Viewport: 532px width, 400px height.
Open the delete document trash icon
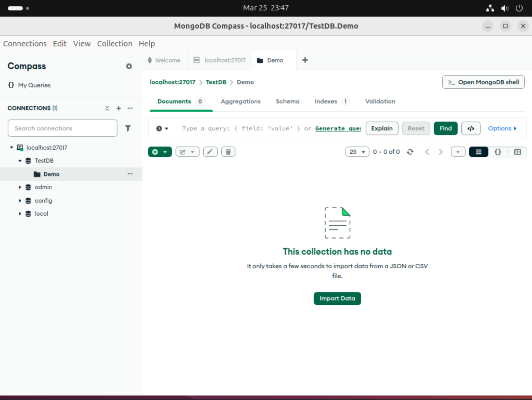[228, 151]
